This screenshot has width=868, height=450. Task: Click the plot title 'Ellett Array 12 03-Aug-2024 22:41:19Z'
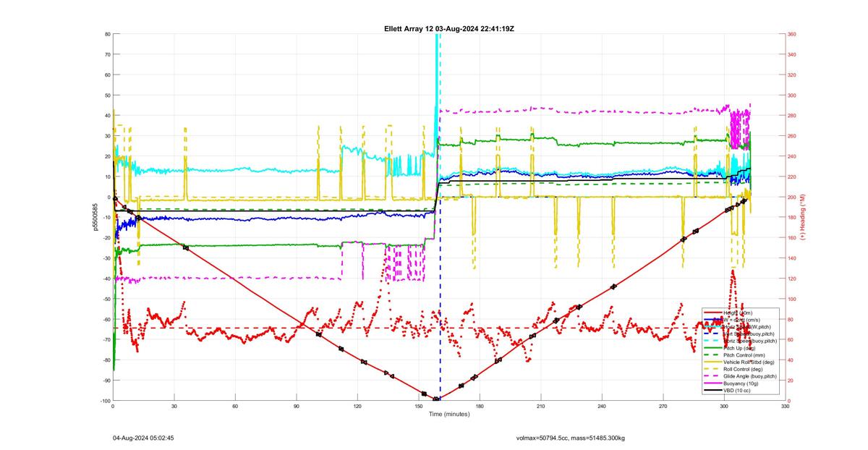tap(449, 28)
